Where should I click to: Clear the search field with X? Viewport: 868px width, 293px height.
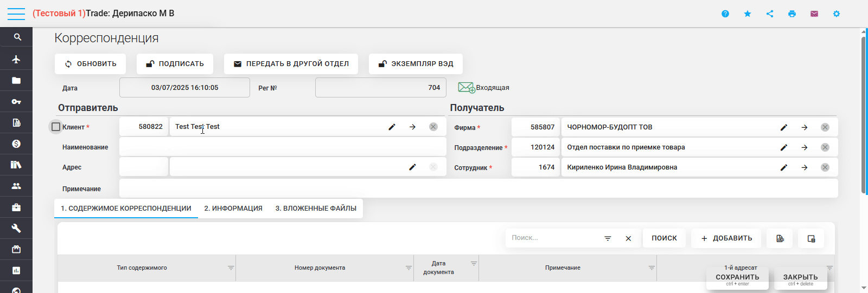pyautogui.click(x=628, y=238)
